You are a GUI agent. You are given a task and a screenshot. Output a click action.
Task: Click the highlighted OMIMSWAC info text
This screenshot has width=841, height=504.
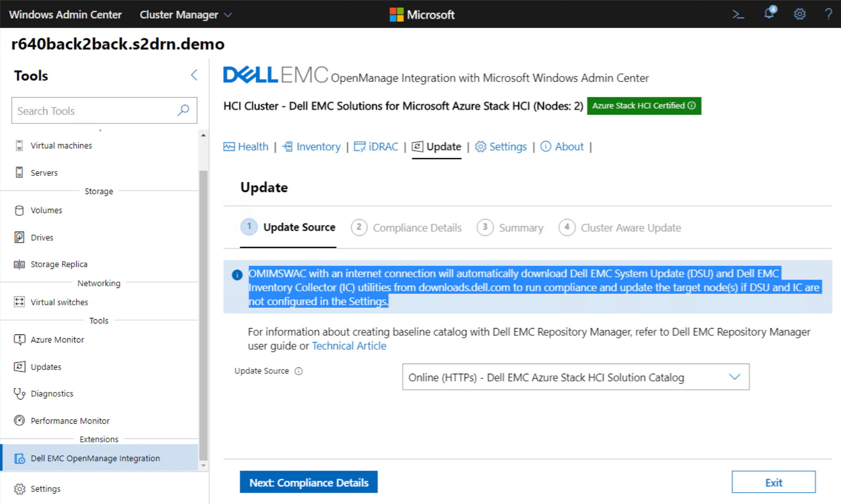[x=535, y=287]
